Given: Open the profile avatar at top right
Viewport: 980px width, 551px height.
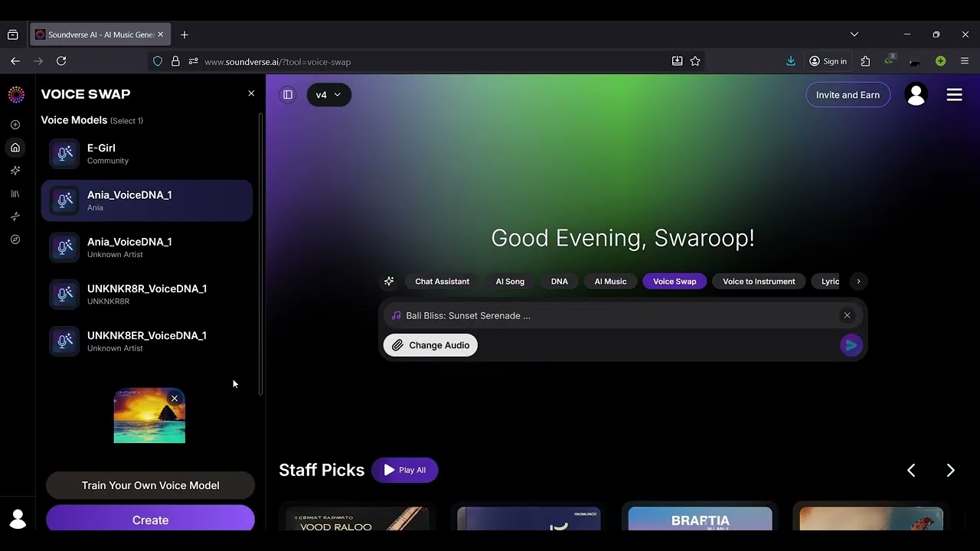Looking at the screenshot, I should click(x=916, y=95).
